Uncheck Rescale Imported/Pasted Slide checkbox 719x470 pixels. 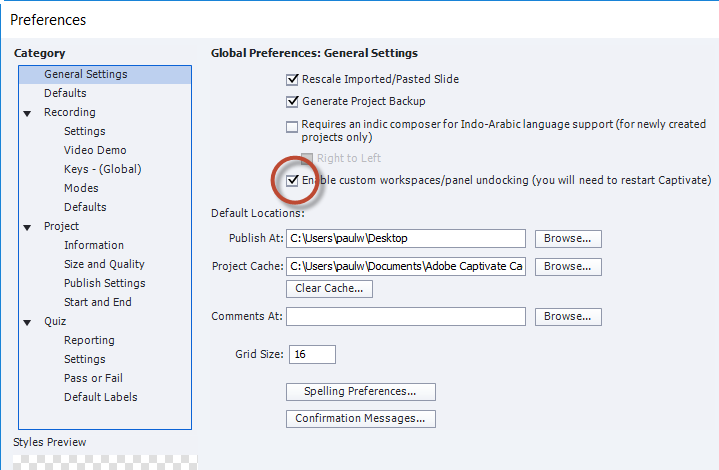pos(293,80)
